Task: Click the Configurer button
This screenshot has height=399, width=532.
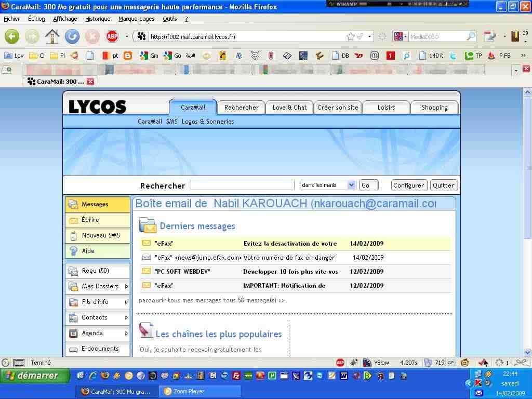Action: coord(409,185)
